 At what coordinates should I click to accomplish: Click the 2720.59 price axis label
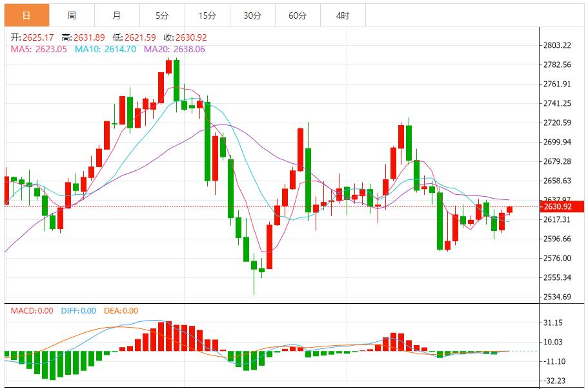(557, 123)
